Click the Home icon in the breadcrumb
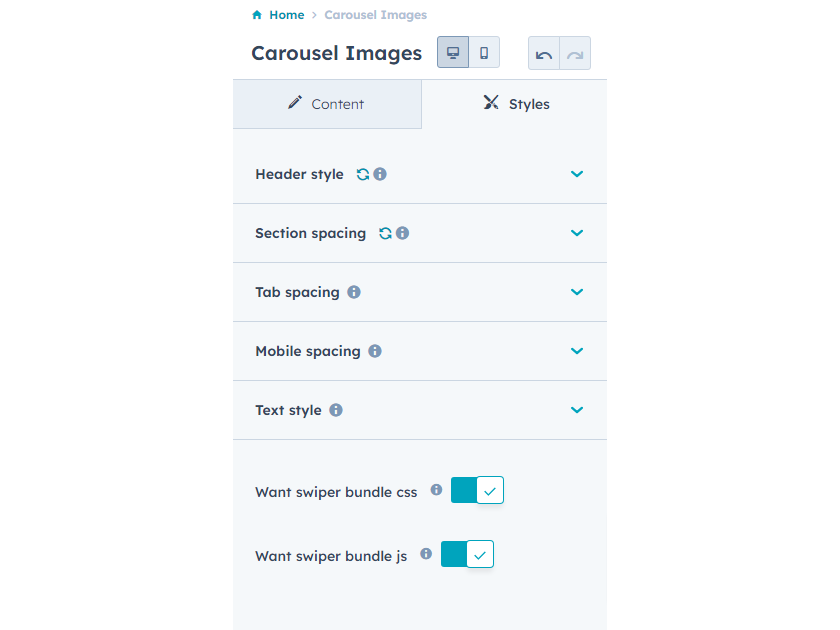The height and width of the screenshot is (630, 840). coord(256,15)
